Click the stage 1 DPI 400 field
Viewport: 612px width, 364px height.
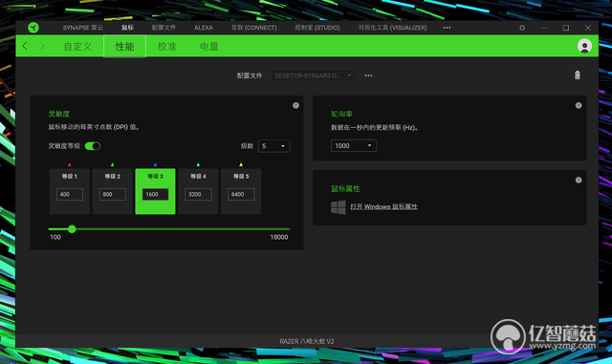[x=70, y=194]
